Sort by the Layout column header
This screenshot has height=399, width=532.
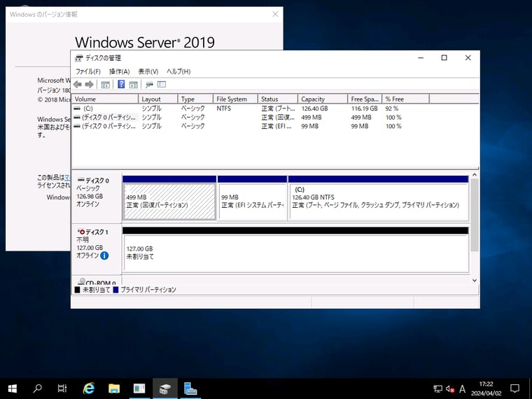coord(158,99)
